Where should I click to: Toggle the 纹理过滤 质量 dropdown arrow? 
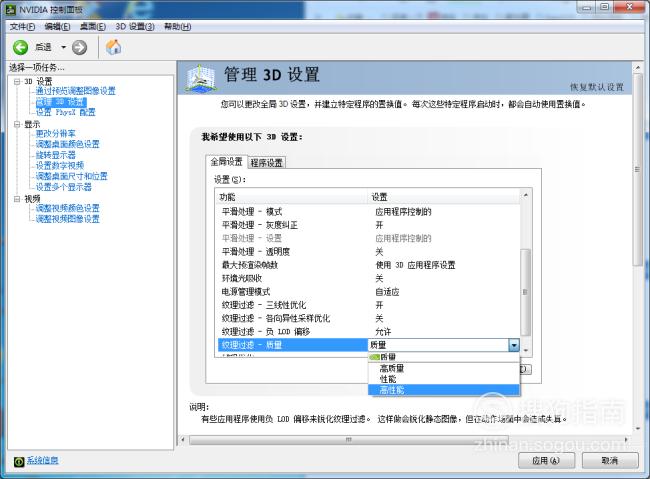point(514,345)
